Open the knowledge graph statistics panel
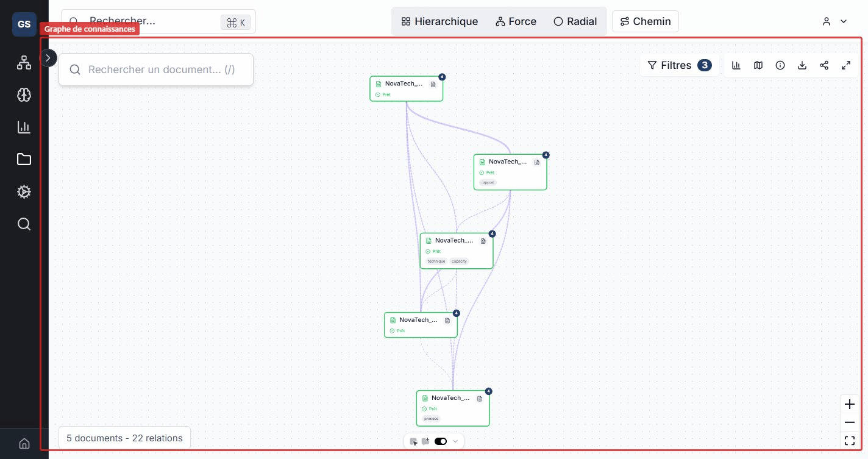Screen dimensions: 868x459 click(x=736, y=65)
